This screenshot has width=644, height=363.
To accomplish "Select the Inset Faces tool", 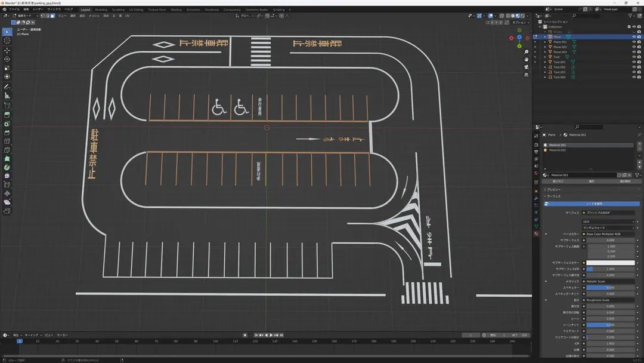I will point(7,124).
